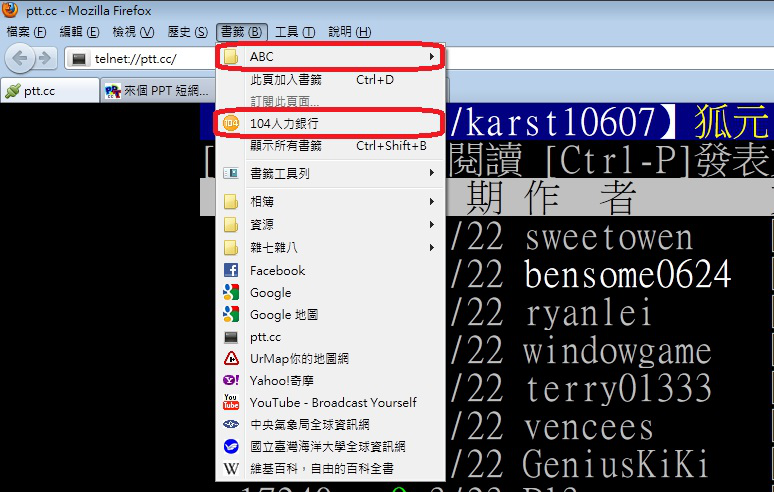Click the 中央氣象局 bookmark icon
774x492 pixels.
click(231, 424)
